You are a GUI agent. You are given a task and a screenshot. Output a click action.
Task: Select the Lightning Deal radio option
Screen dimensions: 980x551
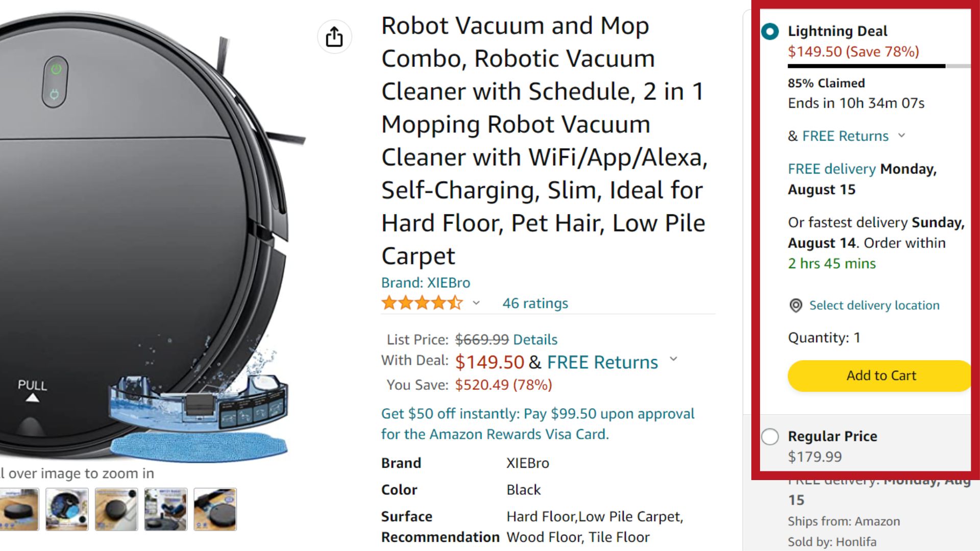(770, 32)
